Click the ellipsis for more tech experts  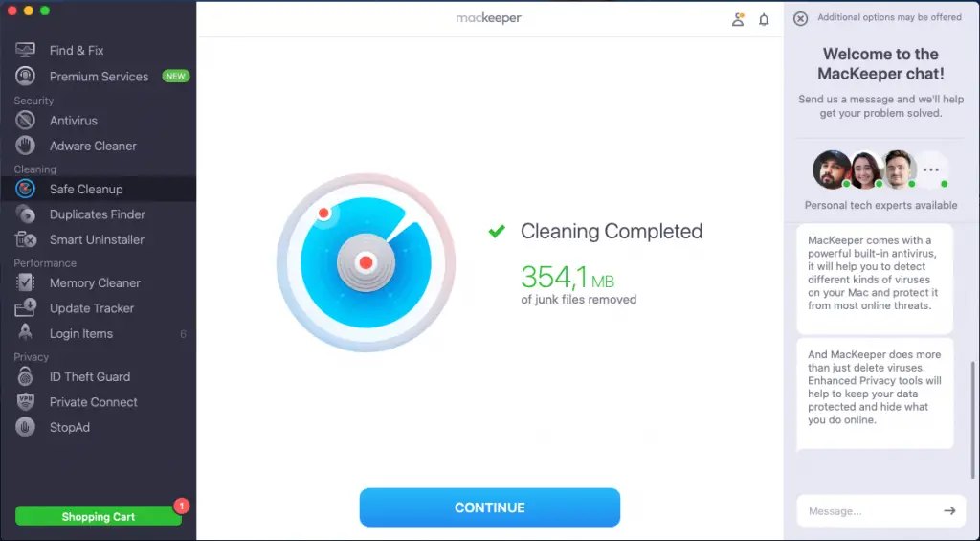coord(931,169)
